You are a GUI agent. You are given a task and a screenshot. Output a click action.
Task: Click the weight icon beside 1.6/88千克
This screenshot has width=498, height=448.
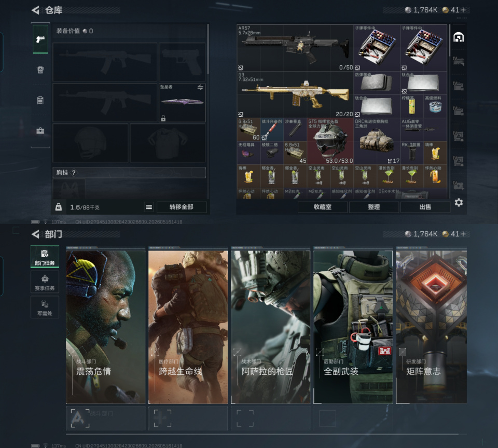pyautogui.click(x=59, y=207)
